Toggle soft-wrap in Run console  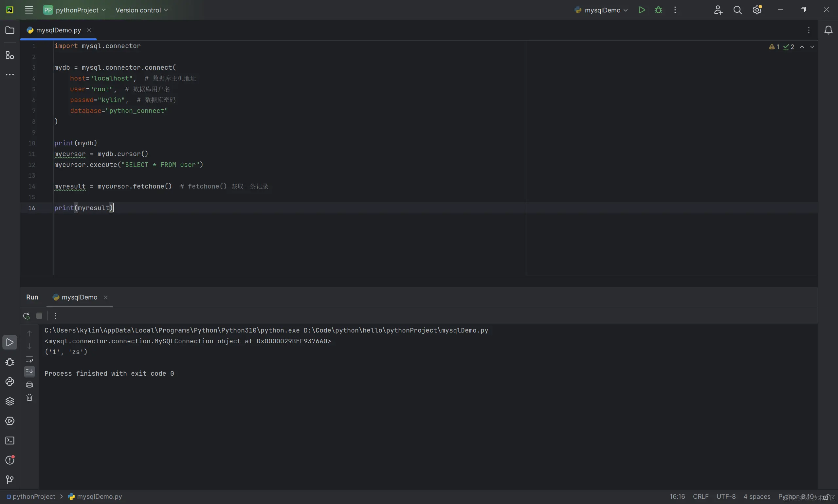pyautogui.click(x=29, y=359)
